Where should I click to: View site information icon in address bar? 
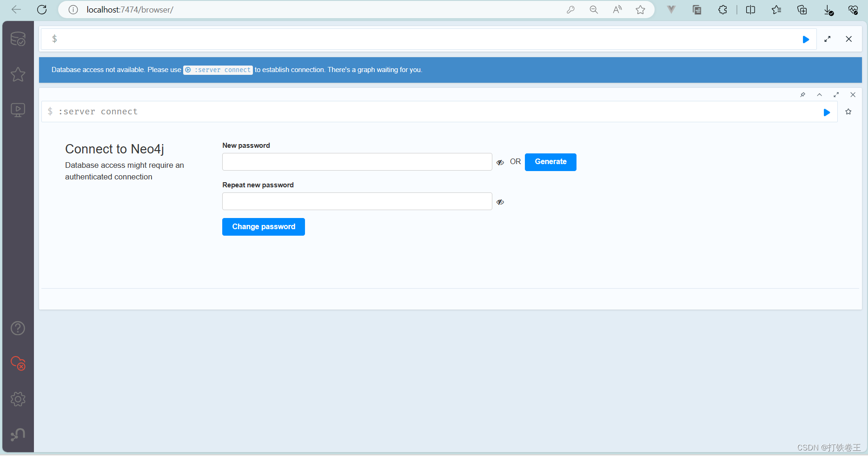pyautogui.click(x=73, y=9)
